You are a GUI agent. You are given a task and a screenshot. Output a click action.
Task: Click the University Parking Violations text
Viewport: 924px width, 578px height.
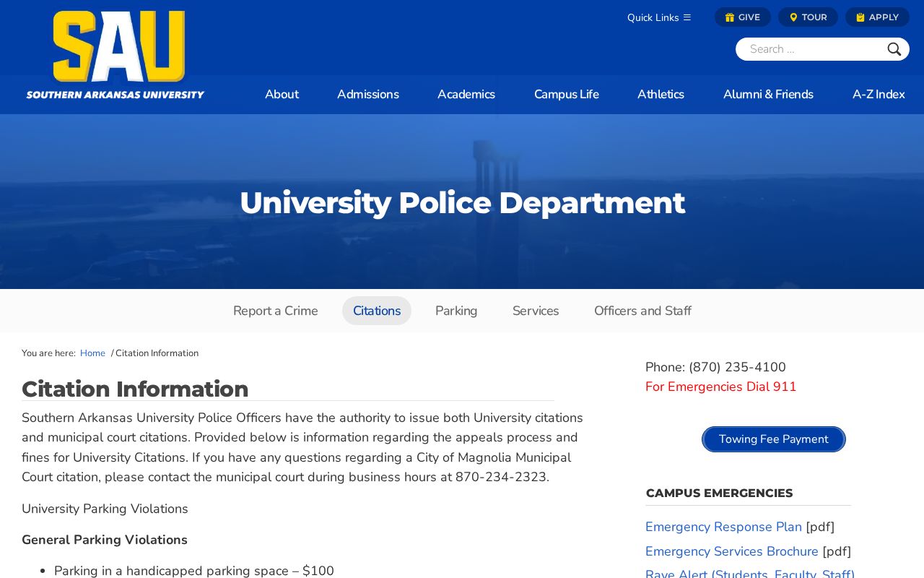pyautogui.click(x=105, y=509)
